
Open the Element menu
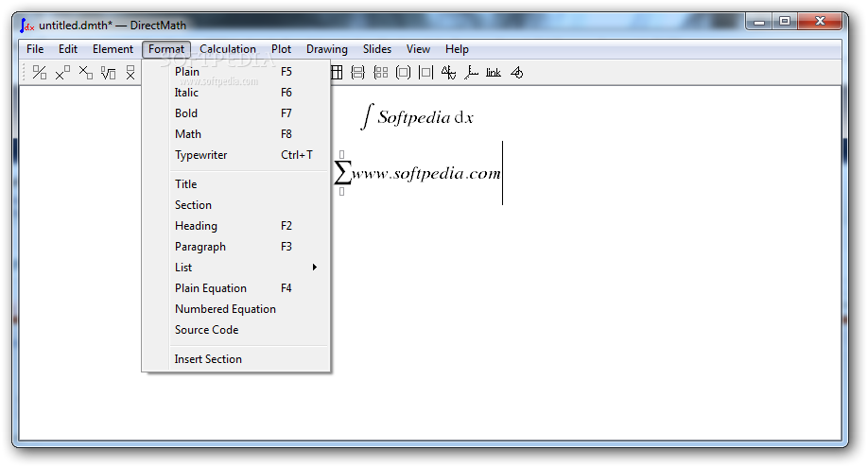[x=113, y=49]
